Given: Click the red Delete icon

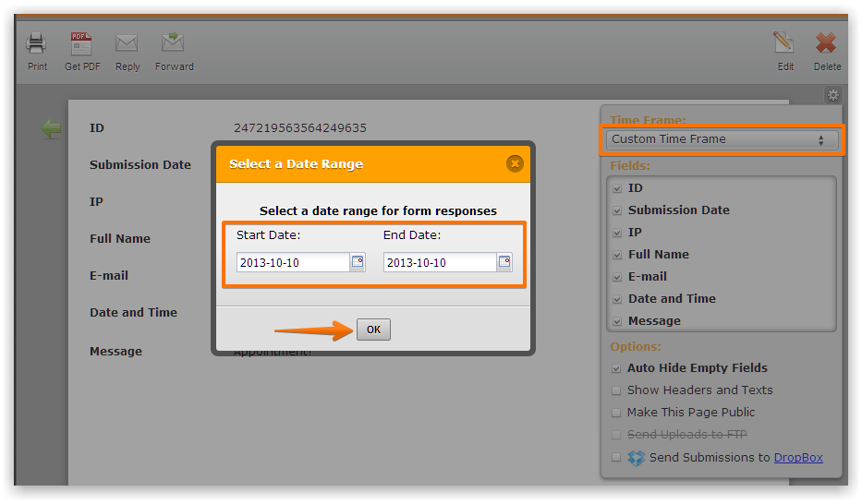Looking at the screenshot, I should (x=827, y=43).
